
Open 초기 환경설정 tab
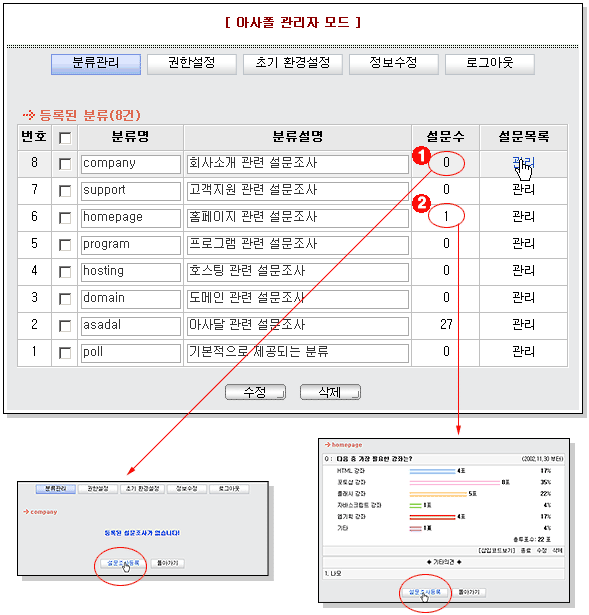coord(293,64)
